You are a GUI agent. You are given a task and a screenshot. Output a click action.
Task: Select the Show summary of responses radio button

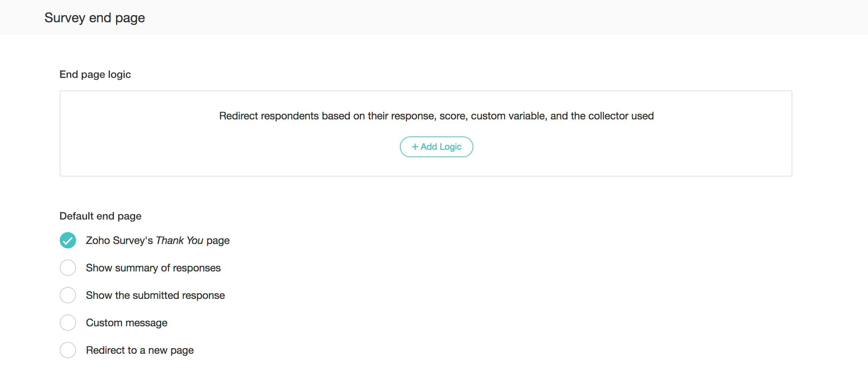point(68,268)
